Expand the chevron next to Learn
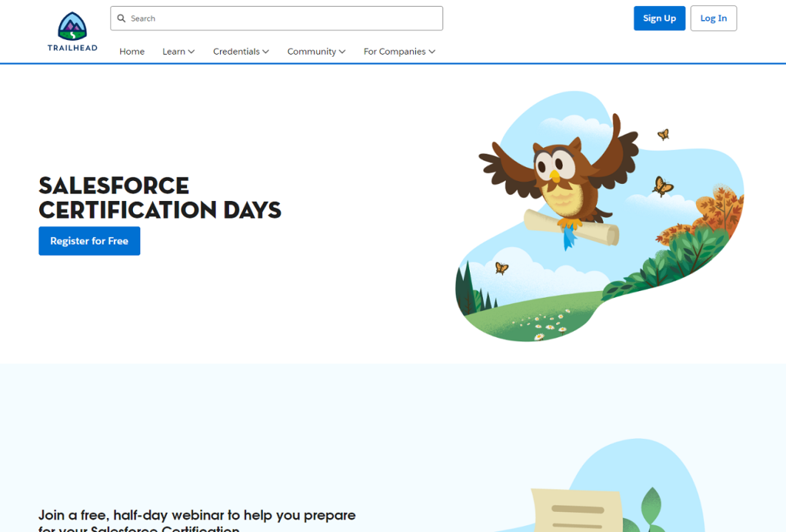786x532 pixels. (192, 51)
